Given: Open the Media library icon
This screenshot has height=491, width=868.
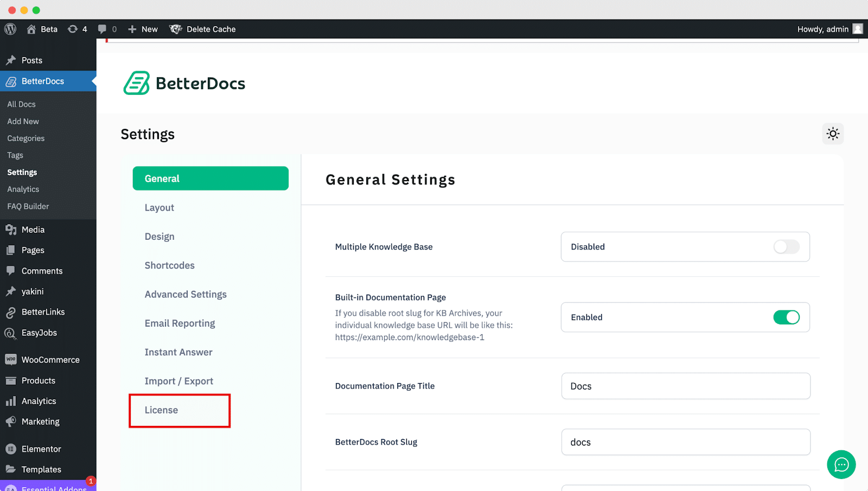Looking at the screenshot, I should tap(11, 229).
